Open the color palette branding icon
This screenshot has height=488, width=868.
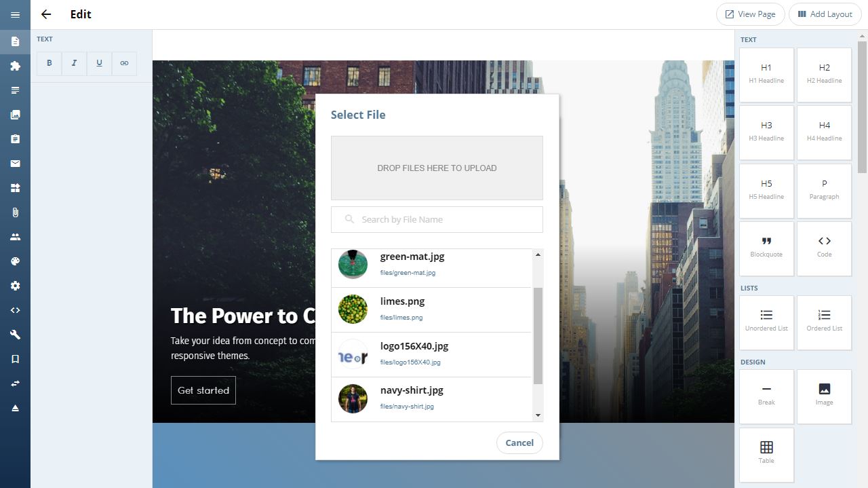click(x=15, y=261)
